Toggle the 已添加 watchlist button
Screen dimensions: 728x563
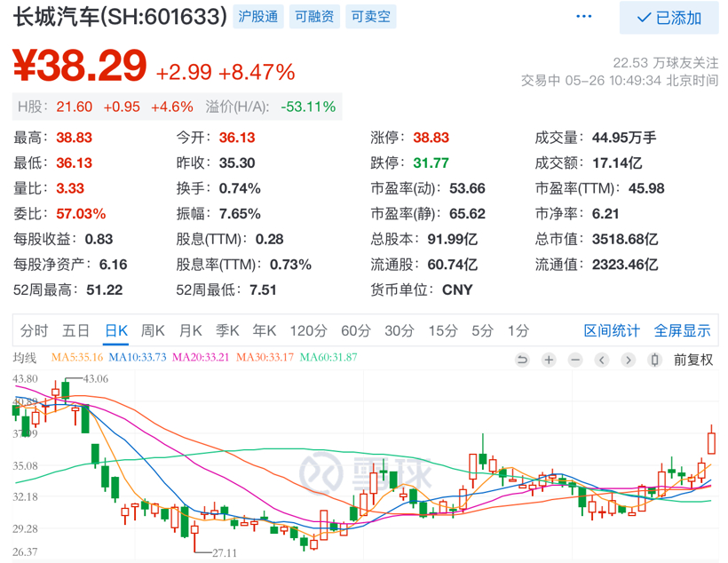[x=669, y=18]
